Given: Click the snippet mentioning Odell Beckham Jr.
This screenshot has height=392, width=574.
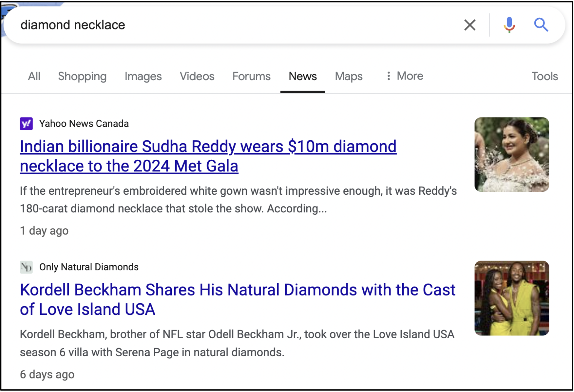Looking at the screenshot, I should pos(237,343).
